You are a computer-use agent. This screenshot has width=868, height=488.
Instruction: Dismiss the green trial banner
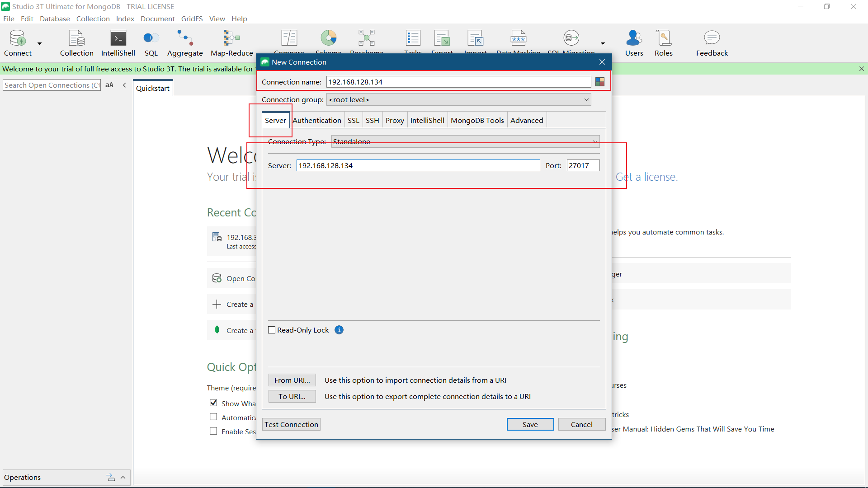(x=862, y=69)
